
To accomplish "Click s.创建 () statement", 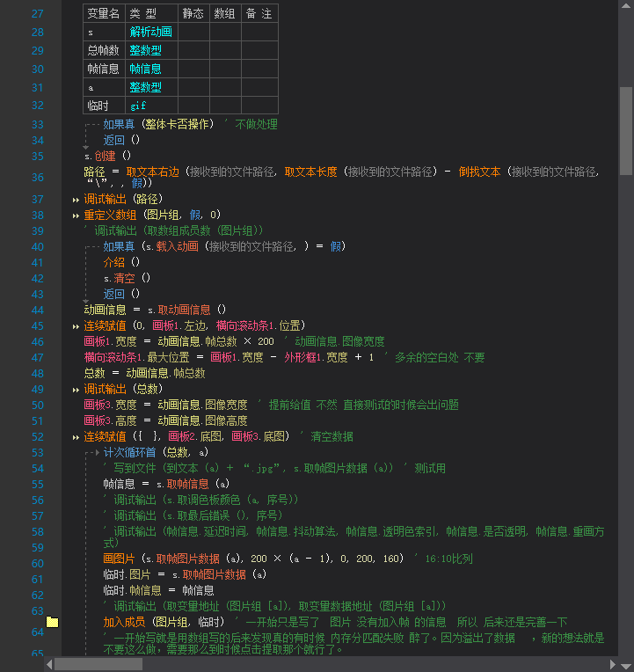I will tap(107, 156).
